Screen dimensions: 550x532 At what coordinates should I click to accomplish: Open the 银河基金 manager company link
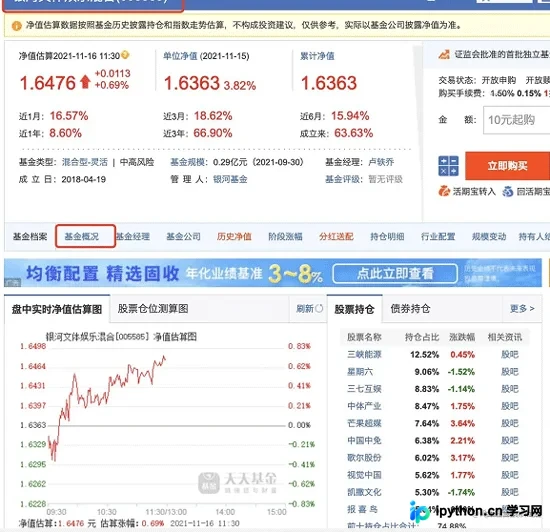(230, 179)
